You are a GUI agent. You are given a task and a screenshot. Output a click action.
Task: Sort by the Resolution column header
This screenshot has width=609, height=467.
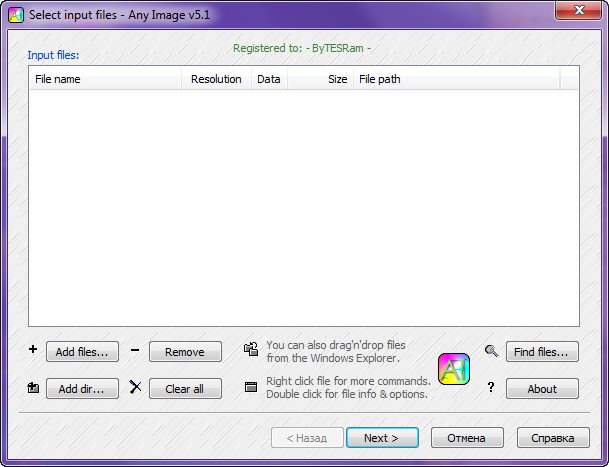(216, 79)
